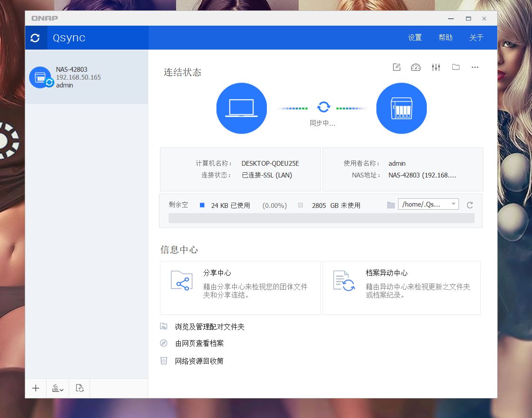The image size is (532, 418).
Task: Open the 设置 settings menu
Action: pos(414,37)
